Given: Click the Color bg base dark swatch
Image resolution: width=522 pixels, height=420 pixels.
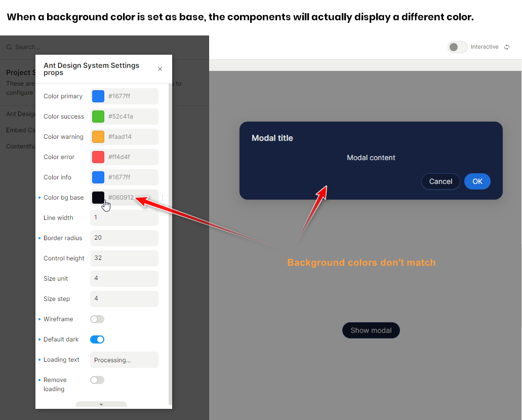Looking at the screenshot, I should pos(98,198).
